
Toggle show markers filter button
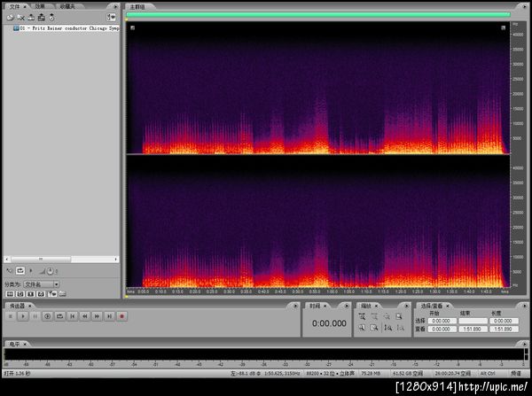[x=52, y=293]
